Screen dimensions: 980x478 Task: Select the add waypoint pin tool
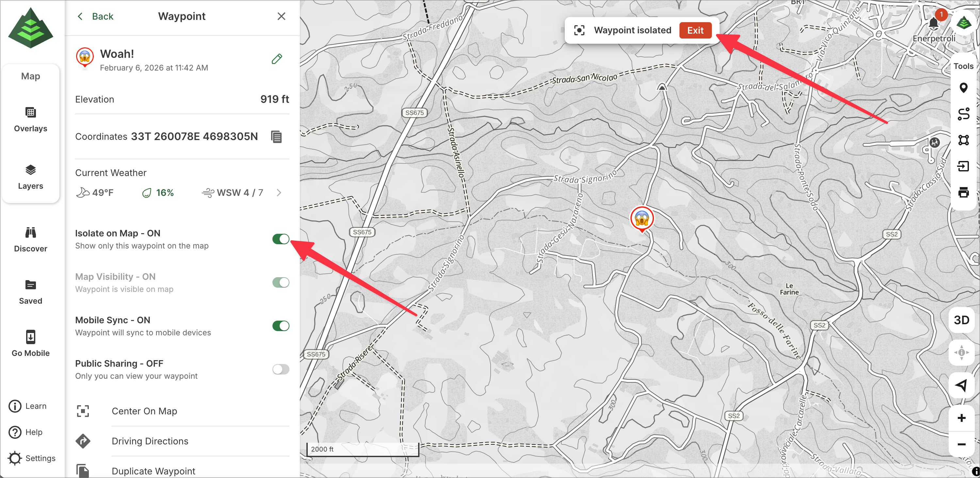963,88
